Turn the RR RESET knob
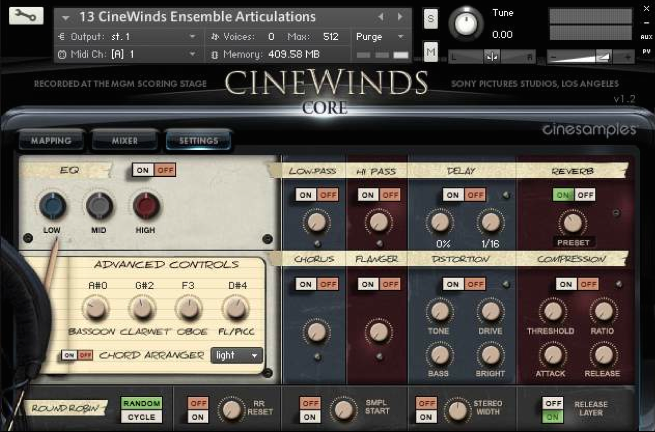 [x=231, y=410]
